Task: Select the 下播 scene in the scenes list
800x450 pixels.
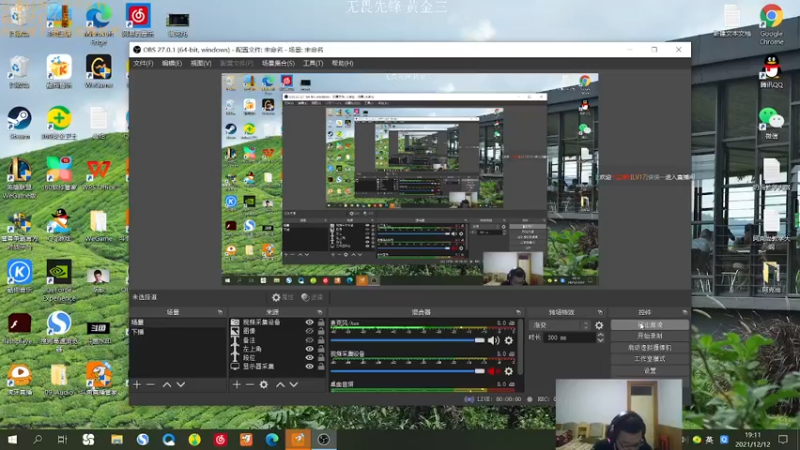Action: [x=178, y=332]
